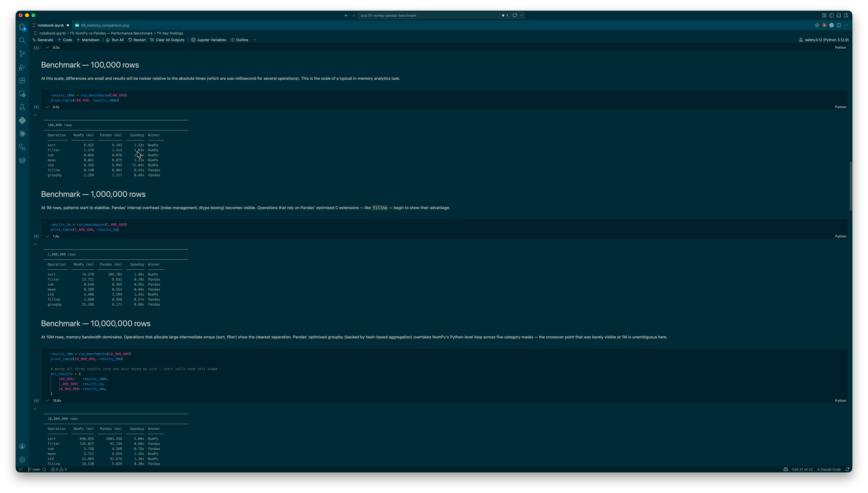Click the sync changes icon in status bar
868x493 pixels.
(44, 469)
